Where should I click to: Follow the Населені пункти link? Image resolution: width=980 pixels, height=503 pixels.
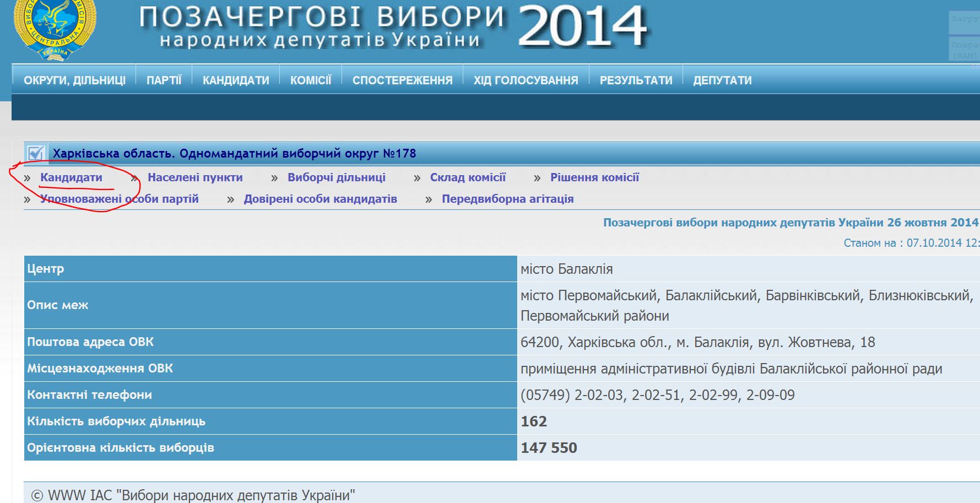[195, 177]
